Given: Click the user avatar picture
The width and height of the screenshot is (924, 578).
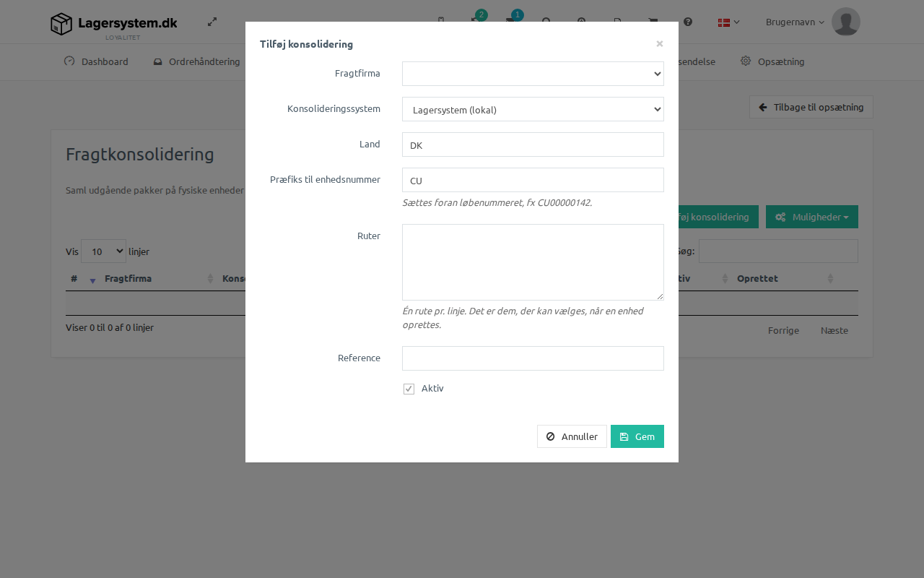Looking at the screenshot, I should (x=846, y=22).
